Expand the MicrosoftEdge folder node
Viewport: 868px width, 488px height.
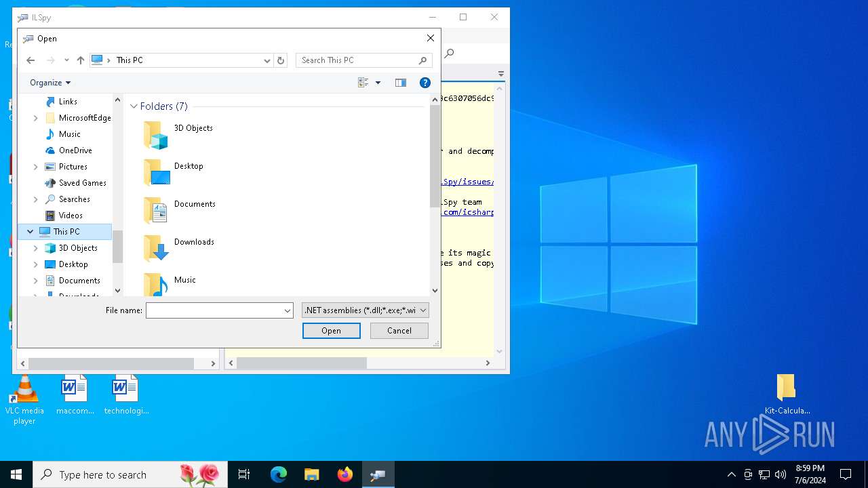pyautogui.click(x=36, y=118)
